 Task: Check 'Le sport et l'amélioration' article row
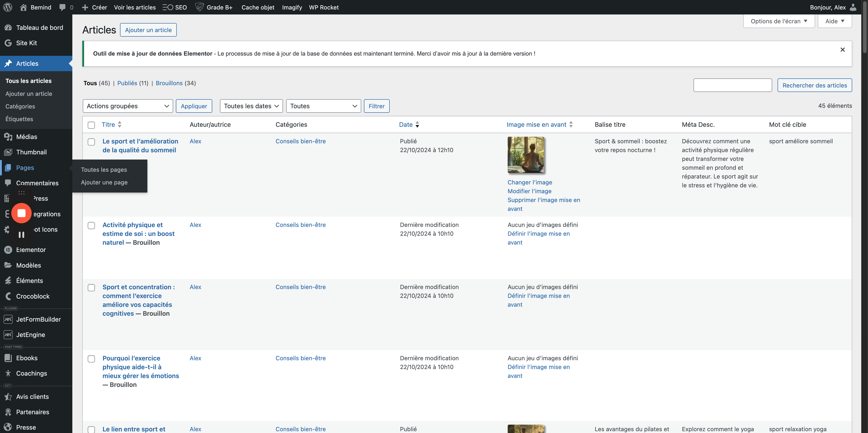point(91,142)
